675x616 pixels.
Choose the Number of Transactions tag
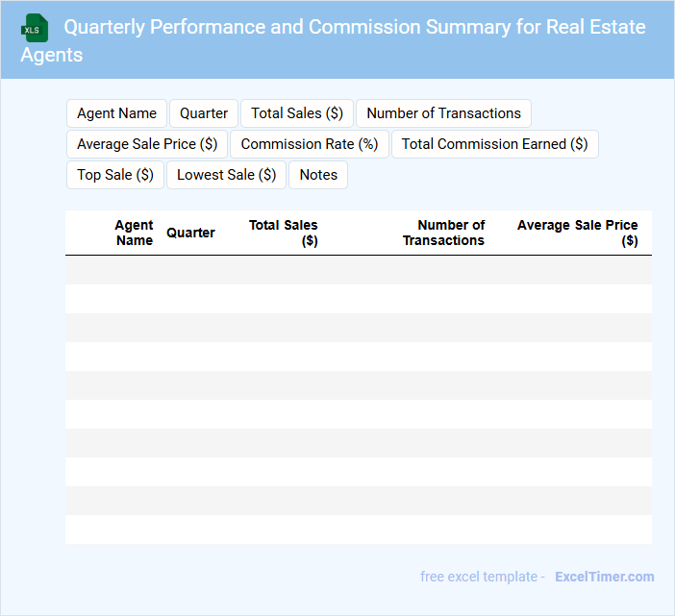(x=443, y=113)
